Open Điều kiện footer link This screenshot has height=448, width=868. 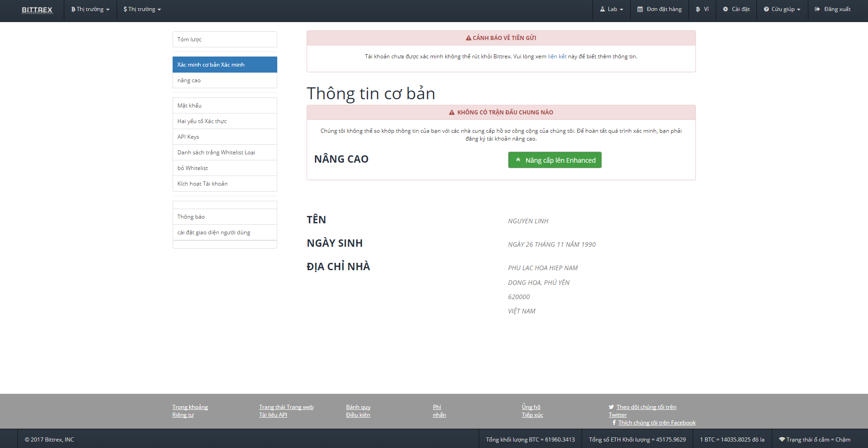358,415
